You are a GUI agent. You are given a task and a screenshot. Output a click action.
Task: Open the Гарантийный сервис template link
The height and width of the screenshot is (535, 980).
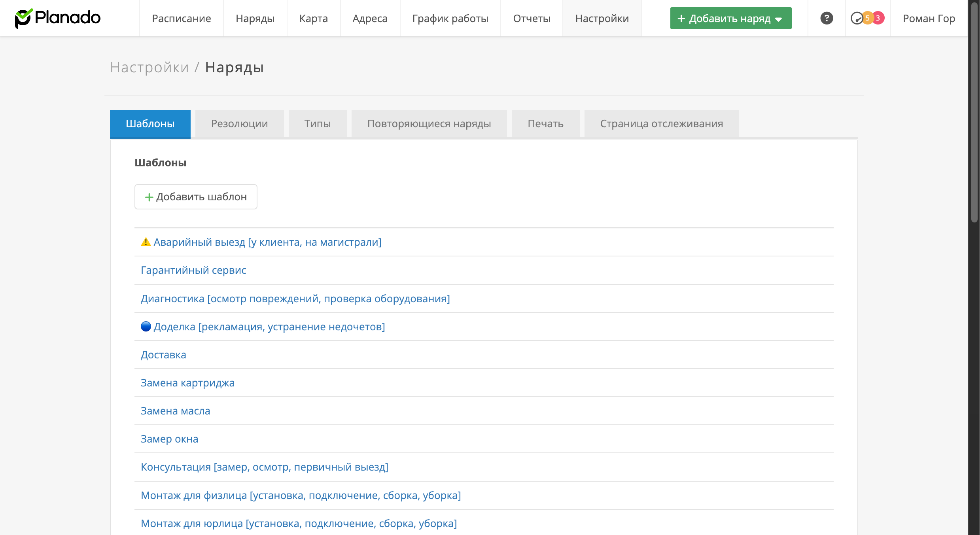(193, 270)
